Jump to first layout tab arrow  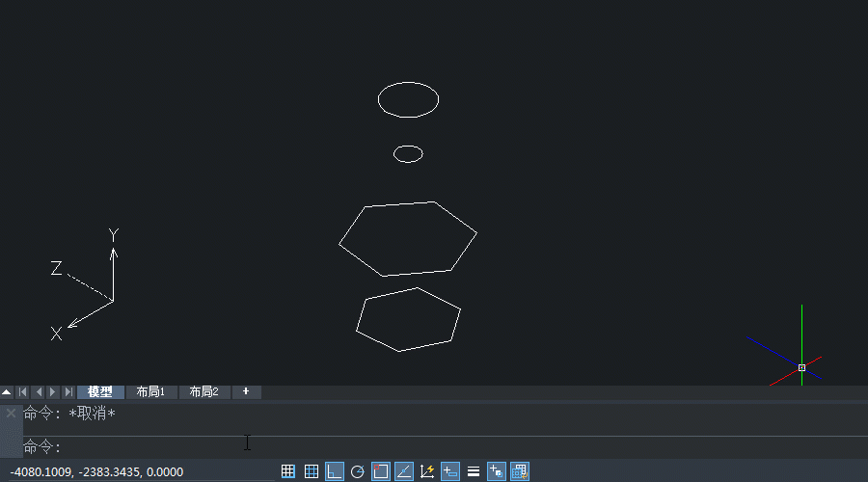click(x=22, y=392)
